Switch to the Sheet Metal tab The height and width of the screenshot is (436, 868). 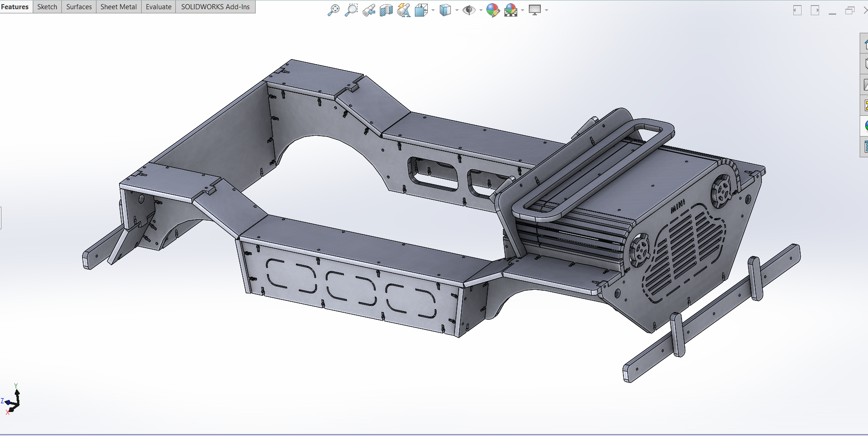[119, 7]
